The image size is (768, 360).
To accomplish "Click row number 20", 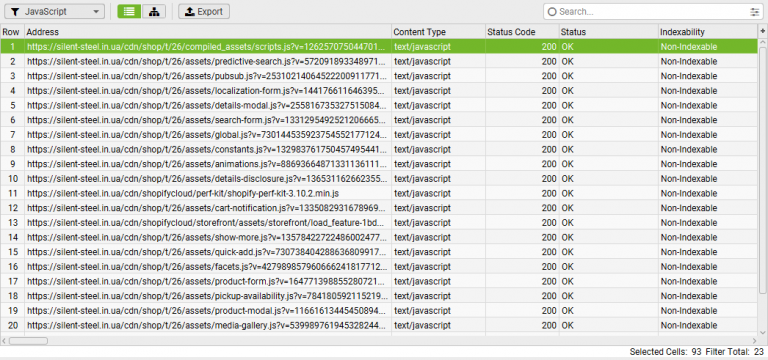I will click(12, 326).
